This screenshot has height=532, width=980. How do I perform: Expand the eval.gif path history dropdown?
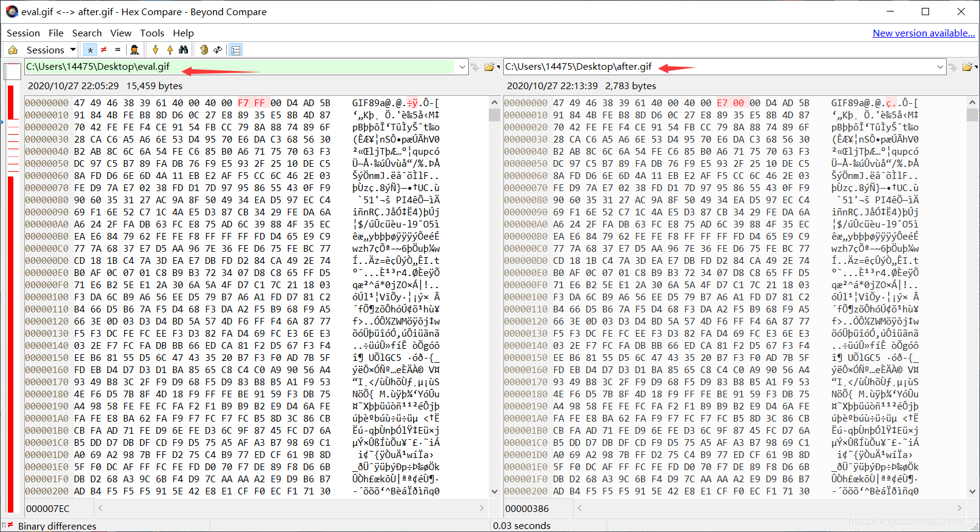(462, 67)
